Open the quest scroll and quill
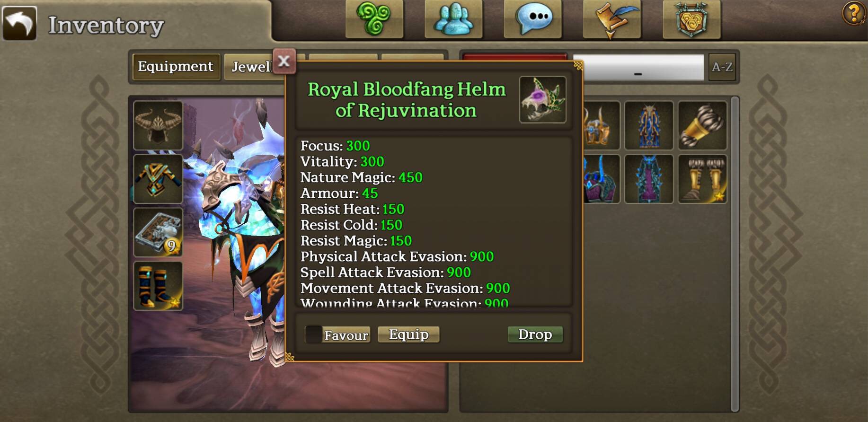 pyautogui.click(x=612, y=19)
